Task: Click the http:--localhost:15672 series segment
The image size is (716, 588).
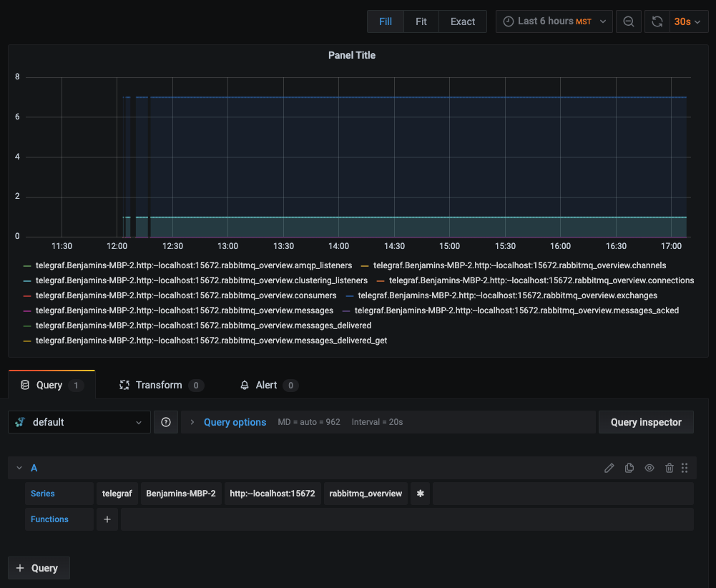Action: tap(272, 494)
